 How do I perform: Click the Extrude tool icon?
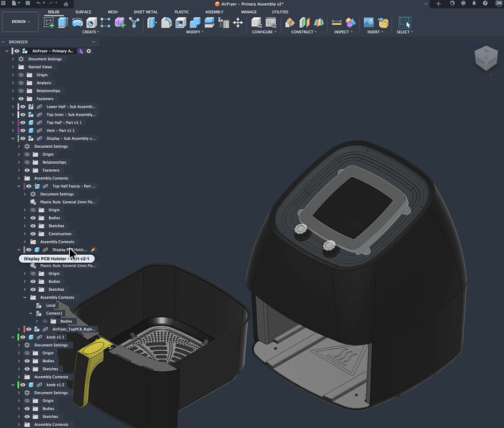(x=62, y=23)
